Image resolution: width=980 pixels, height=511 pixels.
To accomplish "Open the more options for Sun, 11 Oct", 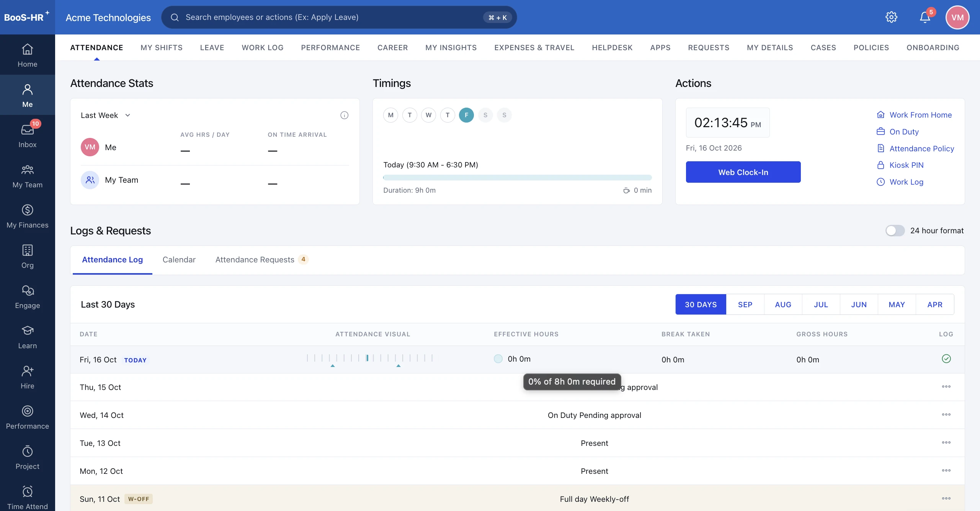I will pyautogui.click(x=946, y=498).
